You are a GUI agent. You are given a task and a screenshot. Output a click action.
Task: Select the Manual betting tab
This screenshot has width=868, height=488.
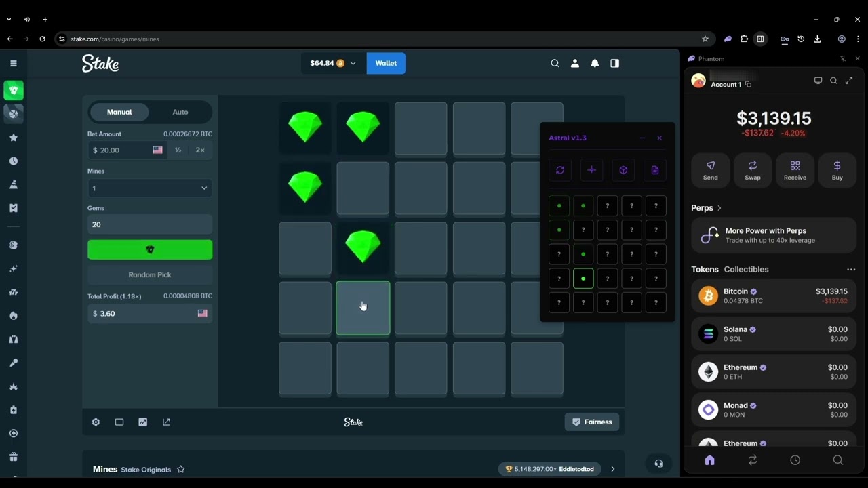[119, 112]
